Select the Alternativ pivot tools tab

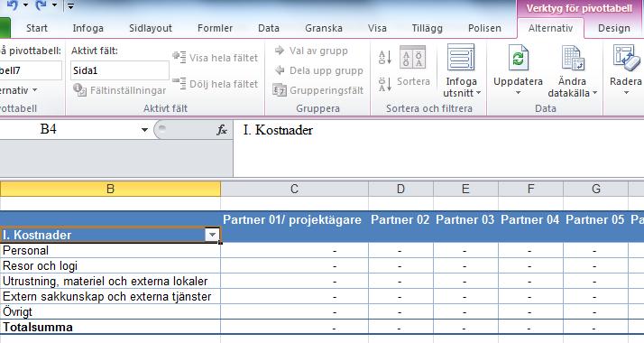550,28
